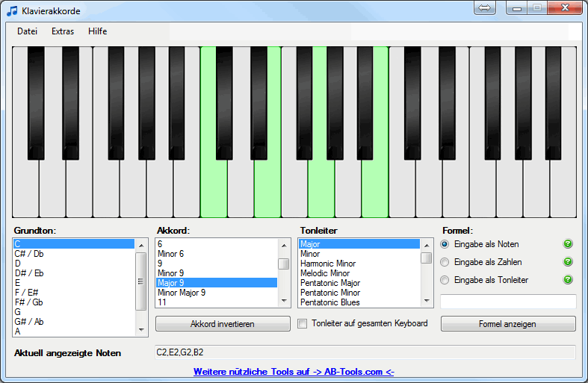Image resolution: width=588 pixels, height=383 pixels.
Task: Select Harmonic Minor scale
Action: pos(359,264)
